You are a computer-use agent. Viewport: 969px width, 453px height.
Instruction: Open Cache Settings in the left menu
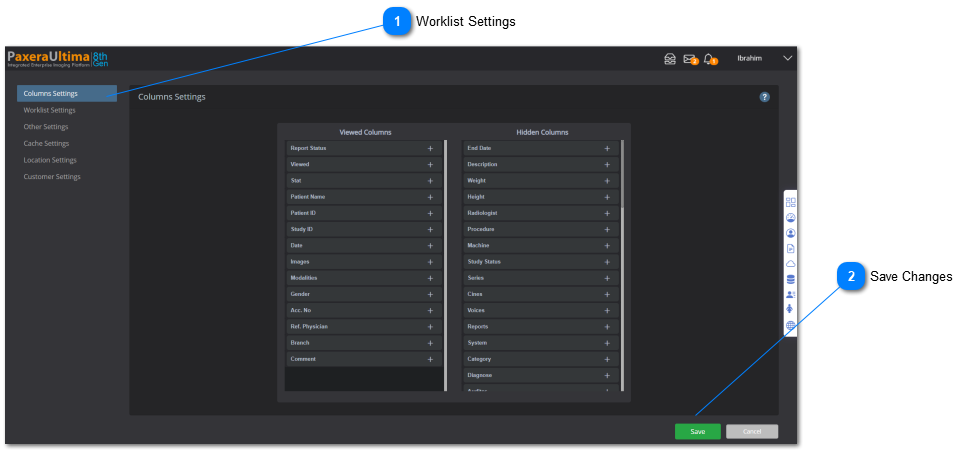(x=46, y=143)
